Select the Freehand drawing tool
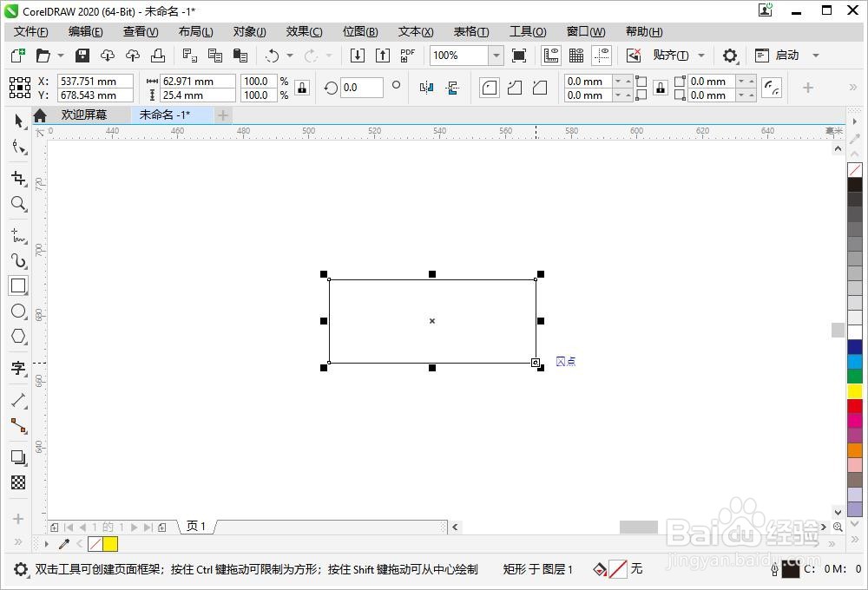 tap(19, 235)
